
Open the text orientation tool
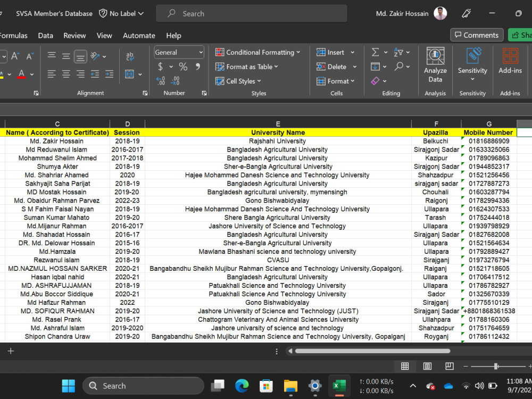[x=95, y=56]
